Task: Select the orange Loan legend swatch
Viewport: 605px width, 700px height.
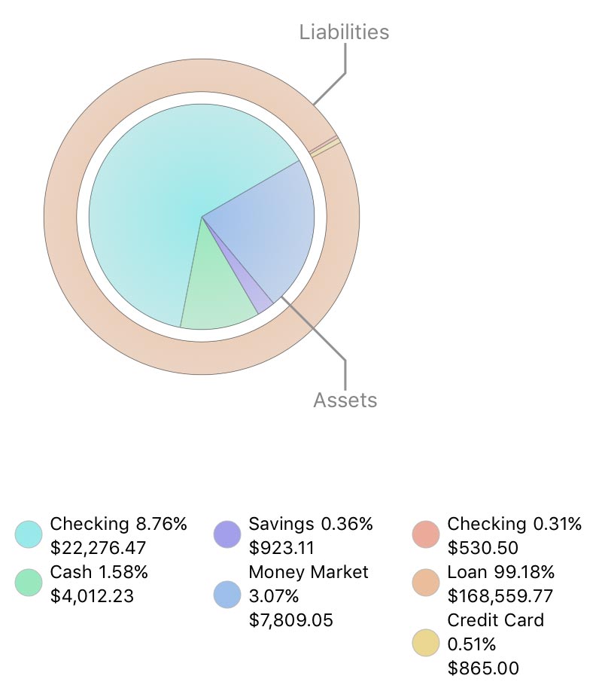Action: [426, 583]
